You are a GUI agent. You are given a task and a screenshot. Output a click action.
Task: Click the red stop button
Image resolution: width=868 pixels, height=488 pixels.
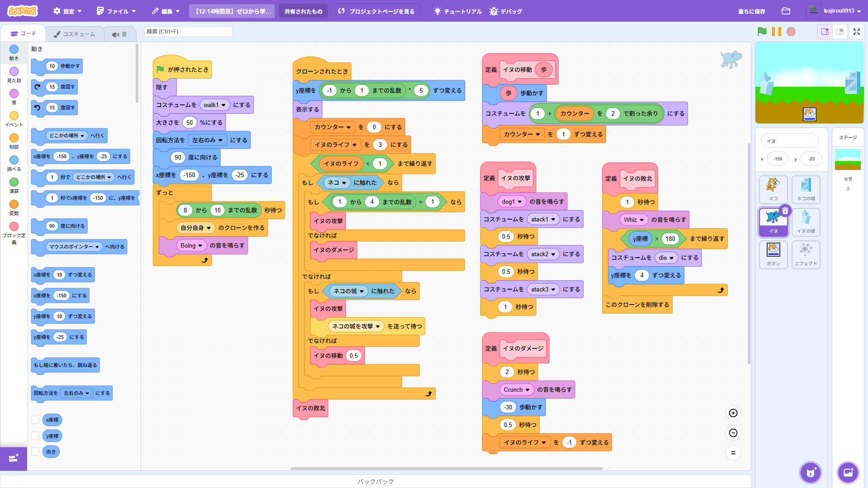pos(791,32)
